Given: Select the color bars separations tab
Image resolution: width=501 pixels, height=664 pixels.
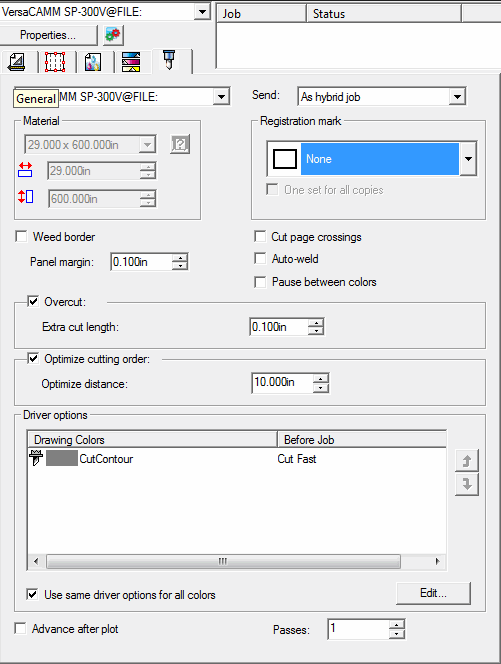Looking at the screenshot, I should pos(131,62).
